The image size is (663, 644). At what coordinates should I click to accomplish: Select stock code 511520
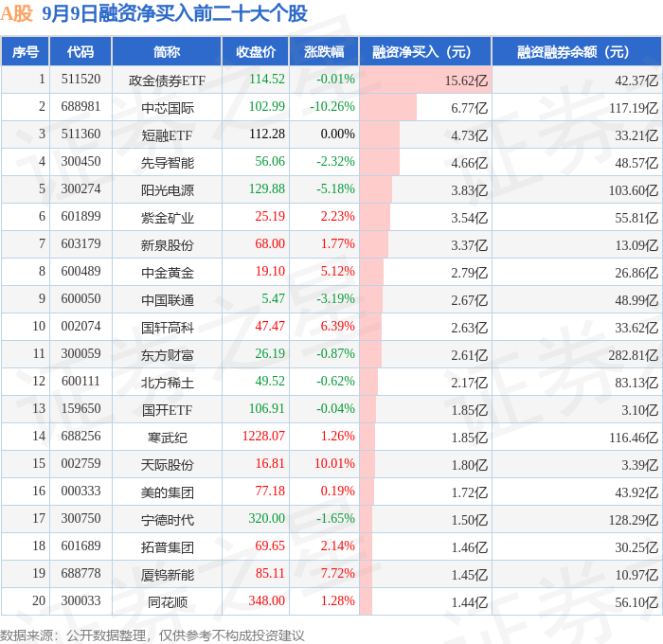(81, 79)
